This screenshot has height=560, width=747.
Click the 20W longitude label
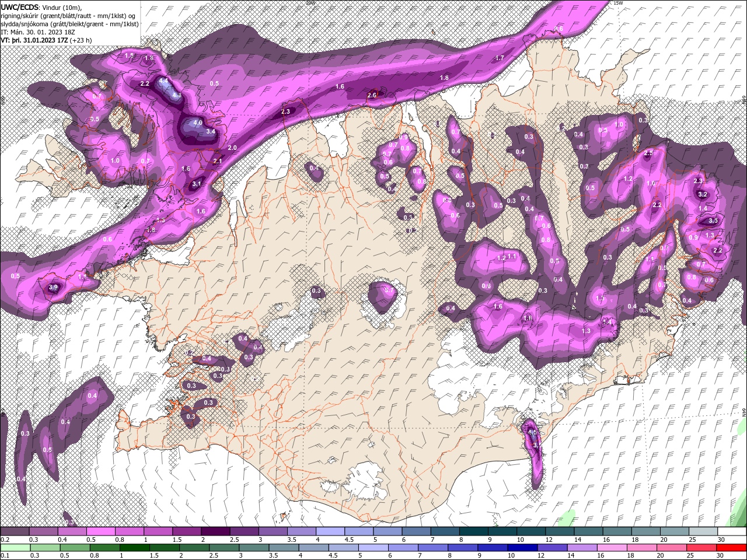310,3
